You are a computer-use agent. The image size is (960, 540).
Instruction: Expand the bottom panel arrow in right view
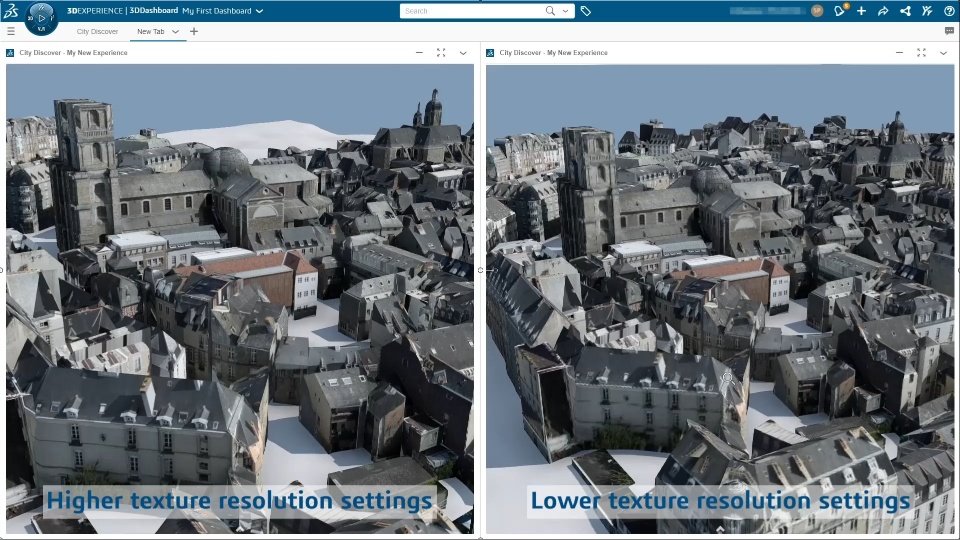pyautogui.click(x=721, y=529)
